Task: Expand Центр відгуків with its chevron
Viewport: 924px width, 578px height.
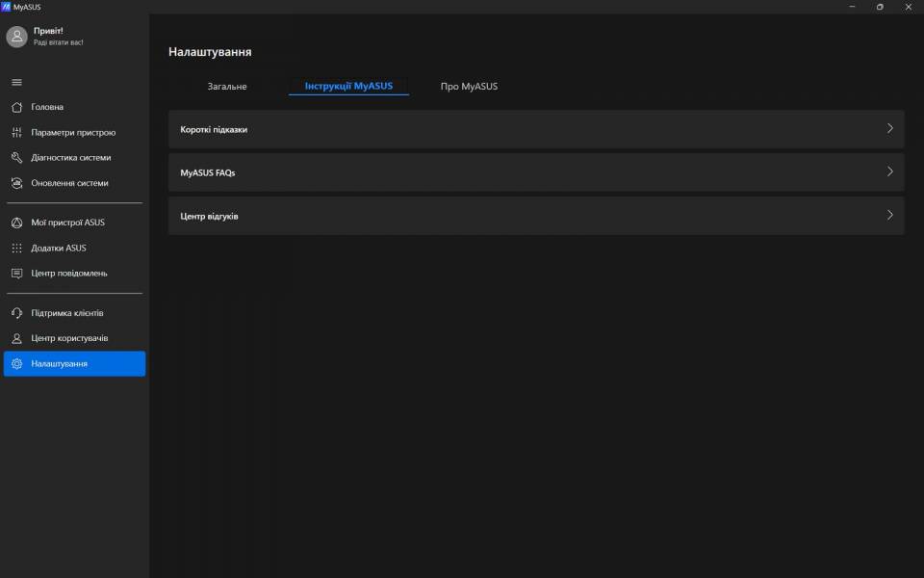Action: click(x=889, y=215)
